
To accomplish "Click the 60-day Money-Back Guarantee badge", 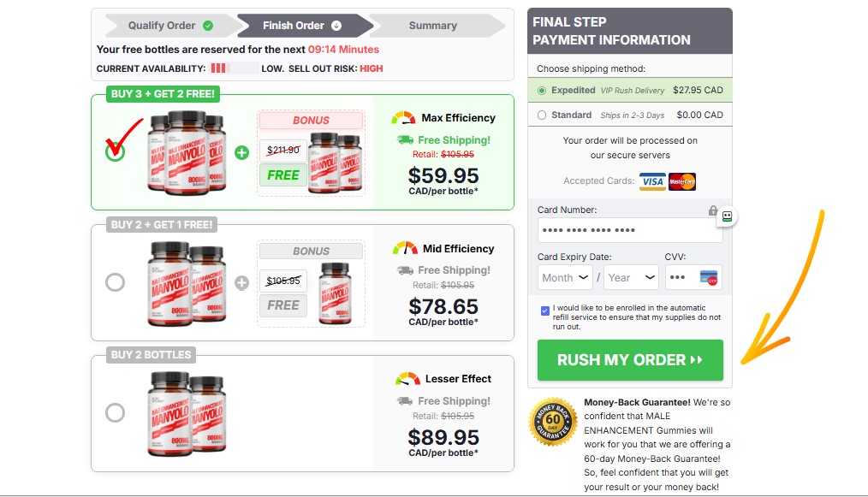I will pos(552,422).
